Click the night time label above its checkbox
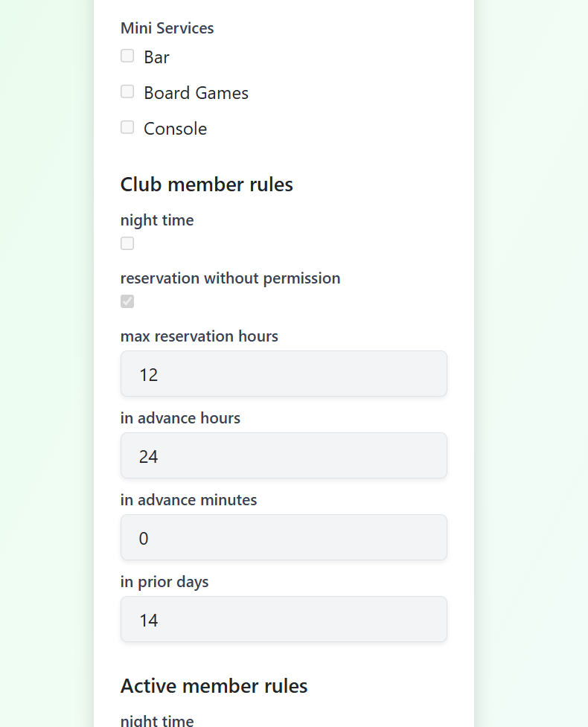Image resolution: width=588 pixels, height=727 pixels. click(x=156, y=220)
